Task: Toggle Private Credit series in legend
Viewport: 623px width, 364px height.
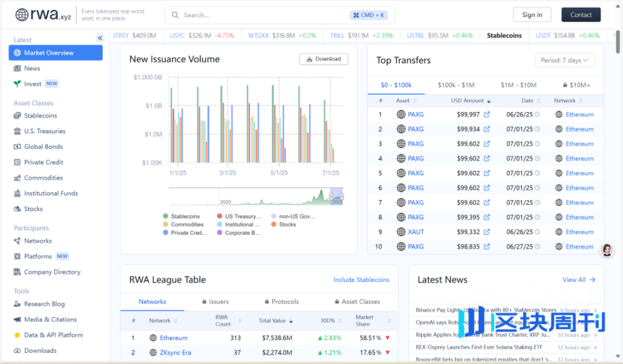Action: point(185,233)
